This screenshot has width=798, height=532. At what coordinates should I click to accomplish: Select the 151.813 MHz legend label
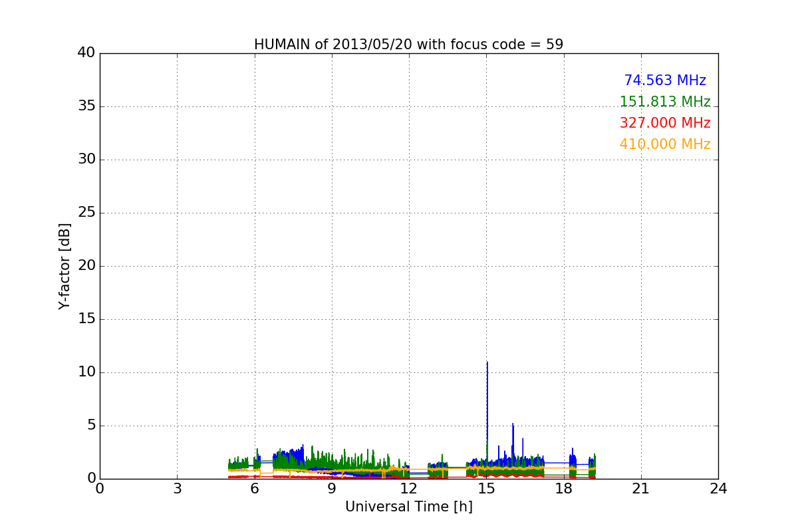(665, 102)
